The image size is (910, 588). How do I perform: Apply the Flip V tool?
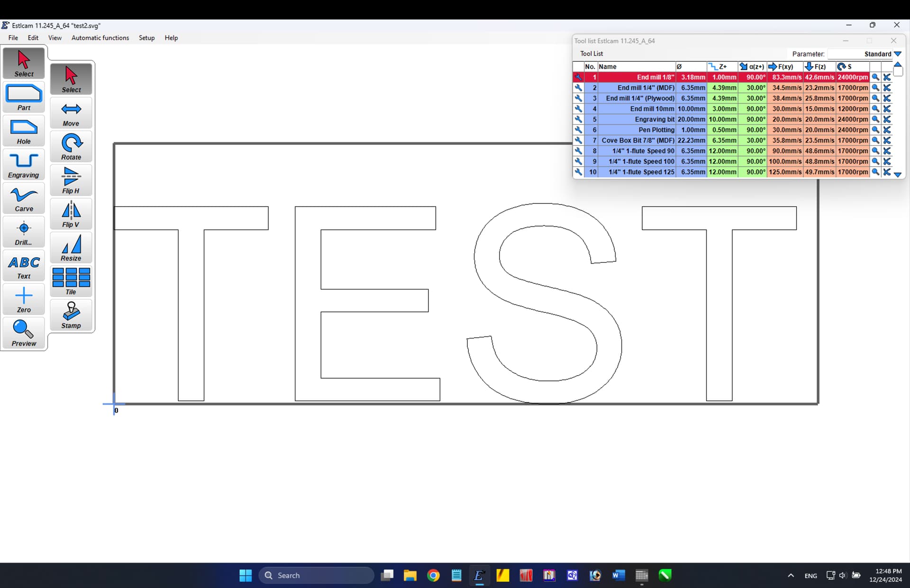pyautogui.click(x=71, y=214)
